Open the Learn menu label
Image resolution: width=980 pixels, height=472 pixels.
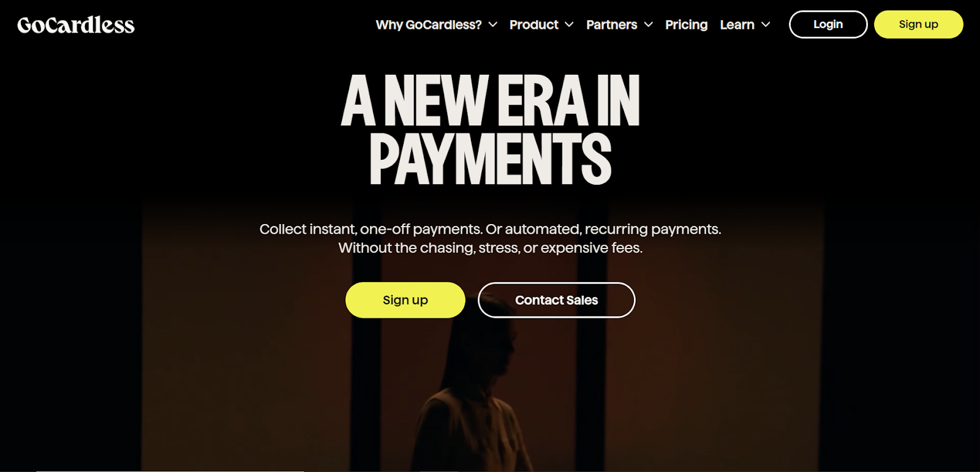pyautogui.click(x=737, y=24)
